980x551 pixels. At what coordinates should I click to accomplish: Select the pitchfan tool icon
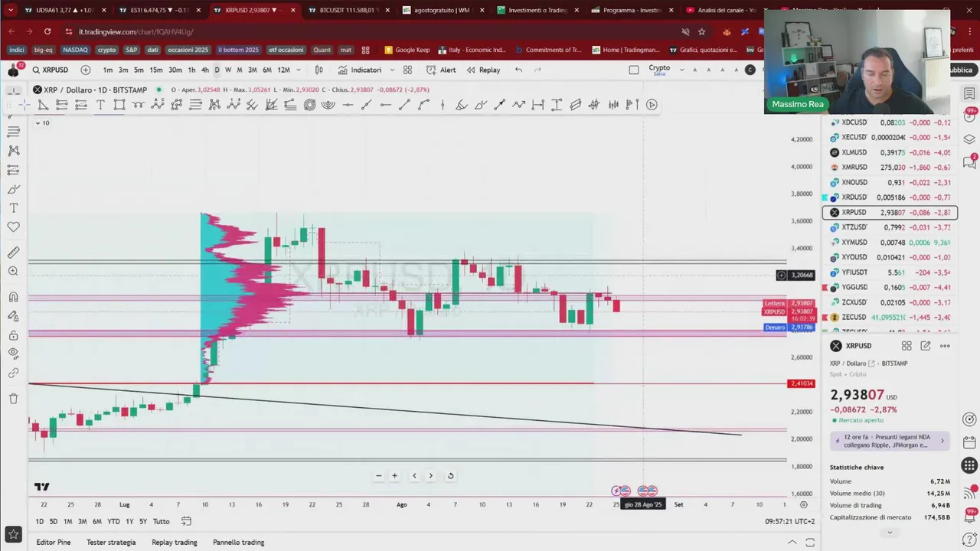[271, 105]
